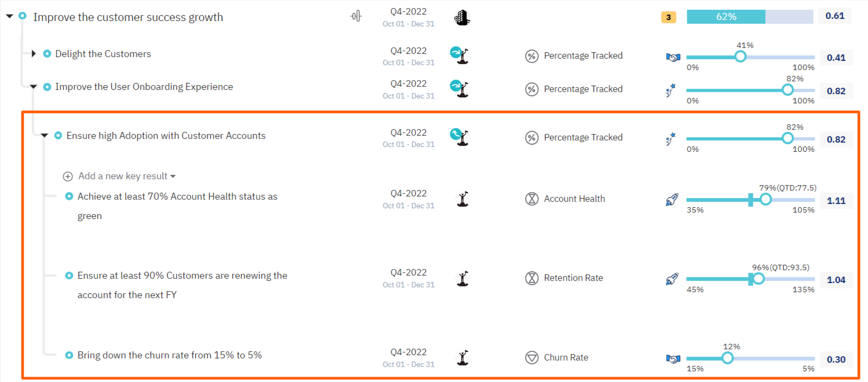Image resolution: width=868 pixels, height=382 pixels.
Task: Click the 1.11 score for Account Health
Action: pos(836,201)
